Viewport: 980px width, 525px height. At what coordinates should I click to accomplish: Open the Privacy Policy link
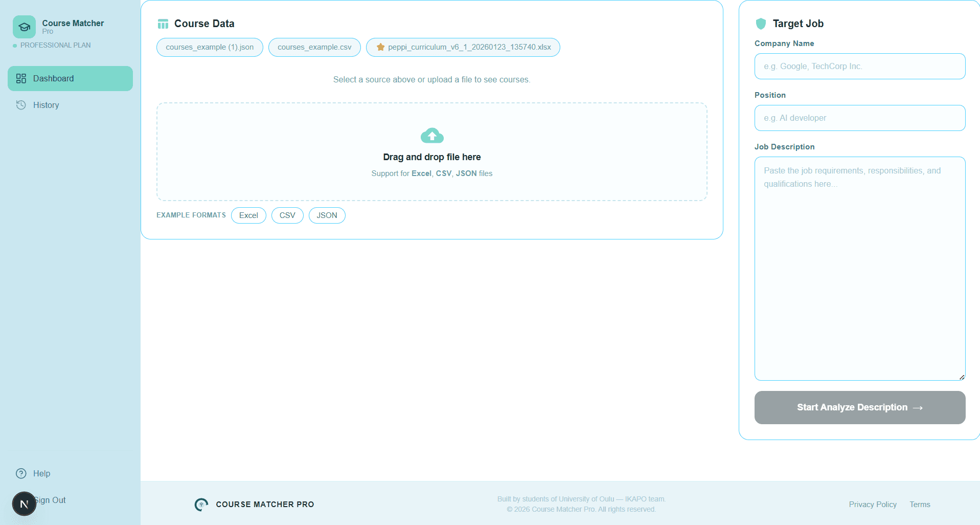click(x=873, y=505)
